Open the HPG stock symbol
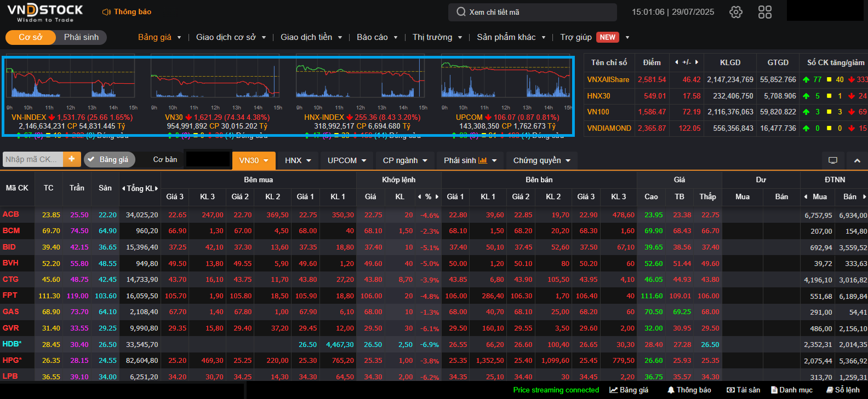Viewport: 868px width, 399px height. point(12,360)
